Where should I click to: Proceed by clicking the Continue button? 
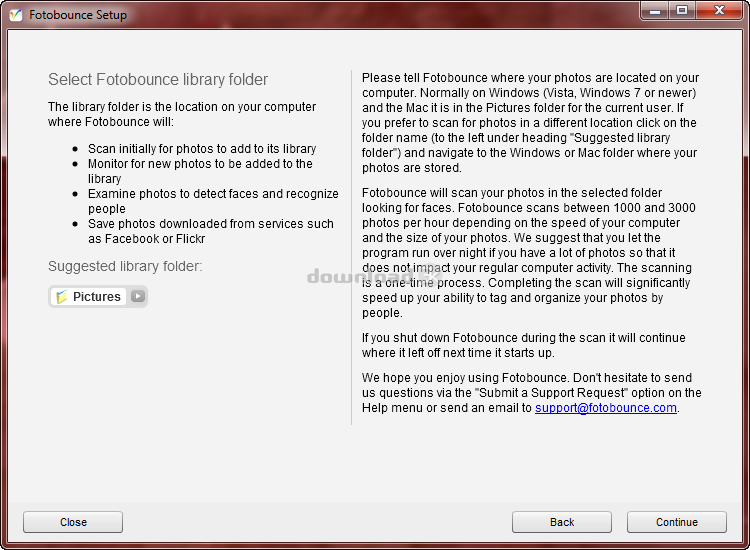coord(676,522)
